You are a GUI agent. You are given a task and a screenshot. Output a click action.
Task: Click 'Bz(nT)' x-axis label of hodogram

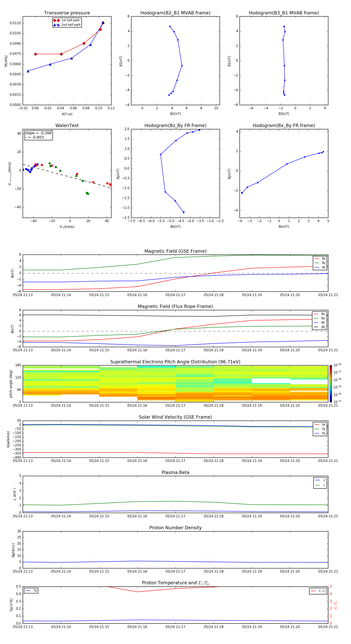point(175,227)
